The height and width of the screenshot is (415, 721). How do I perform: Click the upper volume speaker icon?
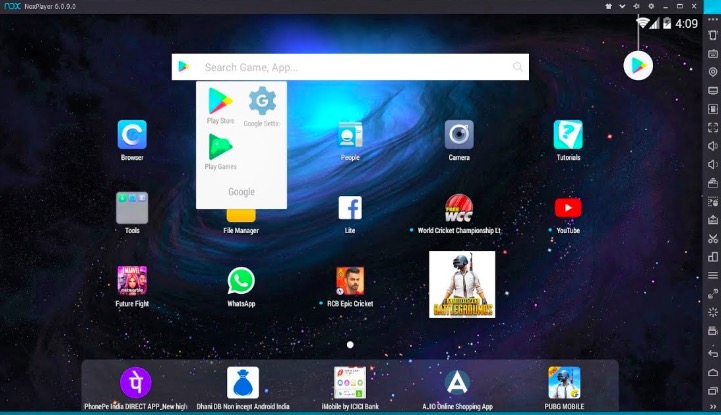pyautogui.click(x=713, y=146)
